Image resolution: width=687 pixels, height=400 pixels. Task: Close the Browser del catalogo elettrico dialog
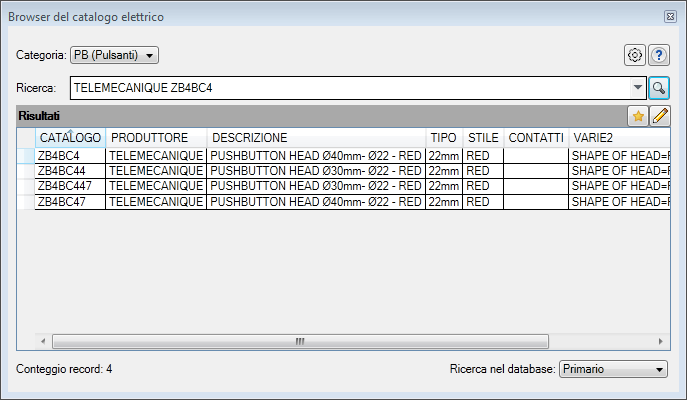click(x=670, y=17)
